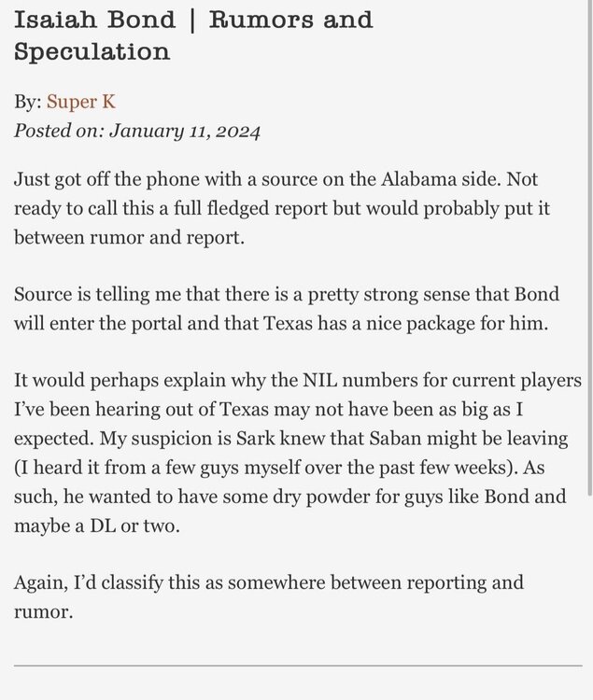593x700 pixels.
Task: Click the horizontal divider below the article
Action: (296, 666)
